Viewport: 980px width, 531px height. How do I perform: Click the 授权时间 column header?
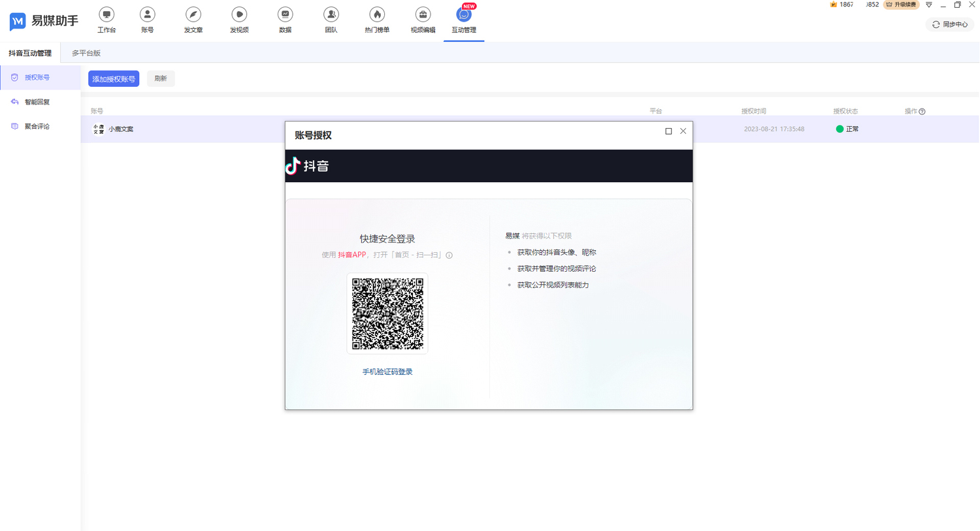pos(754,112)
